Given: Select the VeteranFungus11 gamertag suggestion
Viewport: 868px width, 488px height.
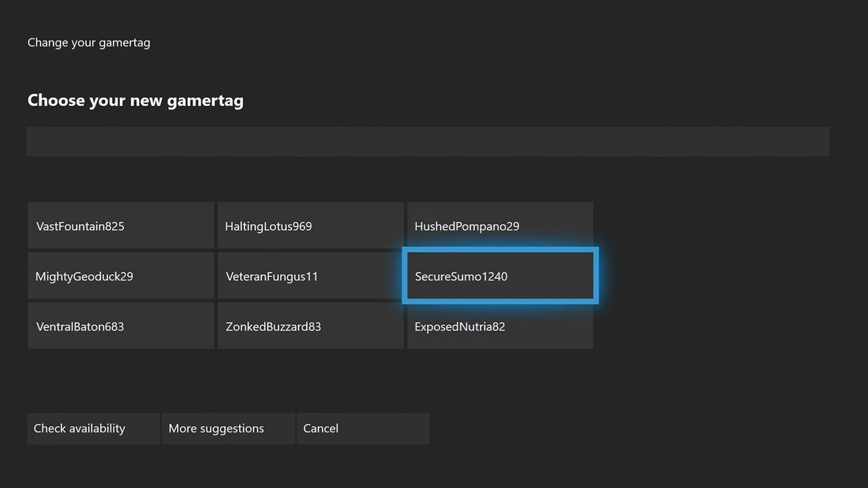Looking at the screenshot, I should [x=310, y=275].
